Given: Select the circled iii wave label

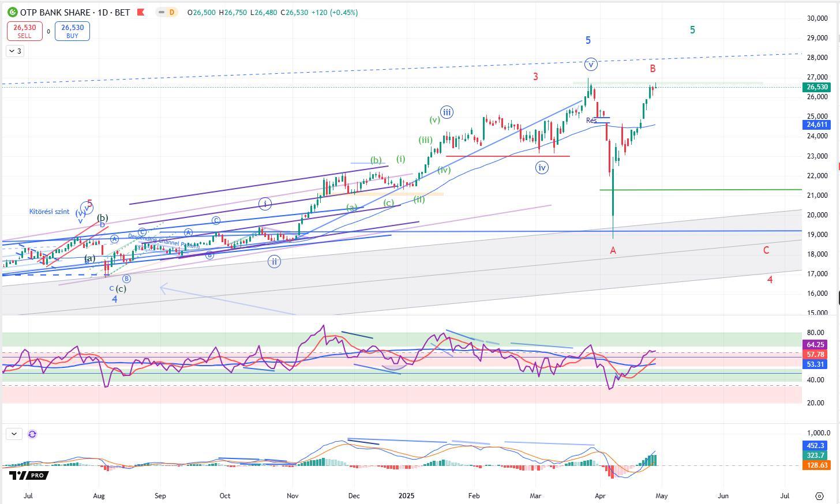Looking at the screenshot, I should 447,112.
